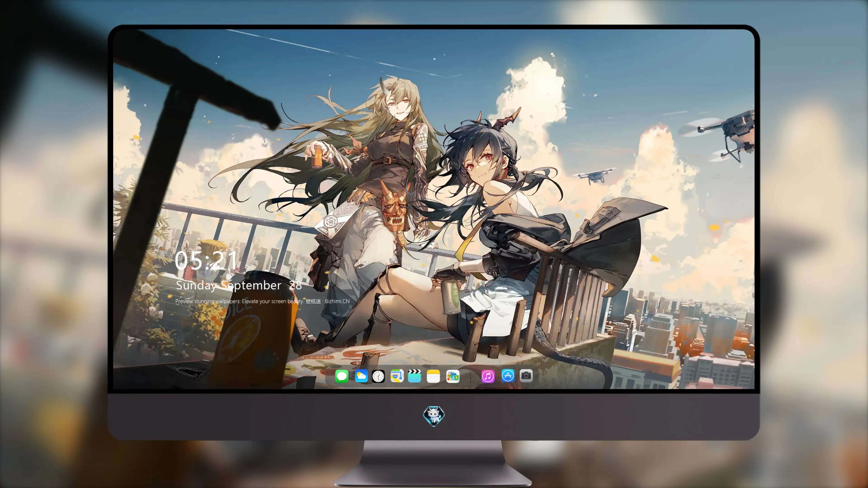Screen dimensions: 868x488
Task: Open the App Store icon
Action: click(x=508, y=375)
